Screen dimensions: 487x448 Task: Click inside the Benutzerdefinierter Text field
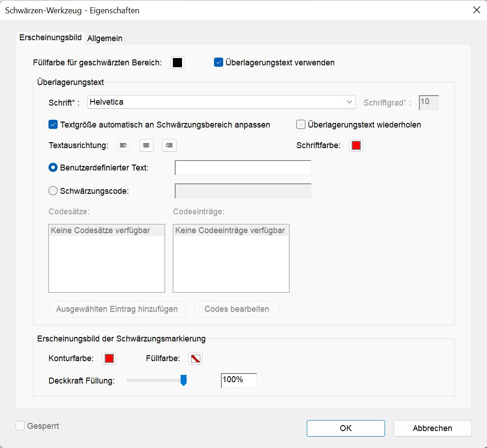tap(242, 167)
